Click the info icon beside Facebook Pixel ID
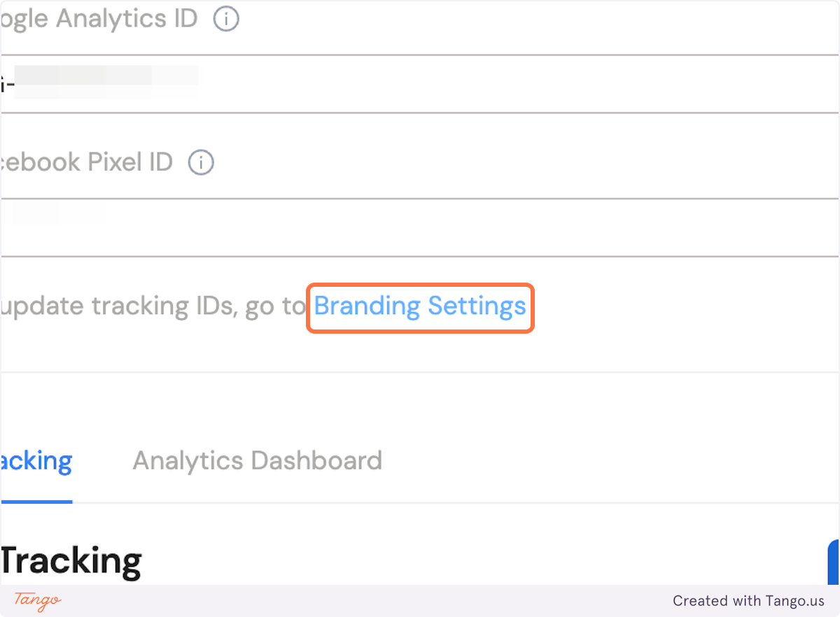This screenshot has width=840, height=617. pyautogui.click(x=200, y=162)
